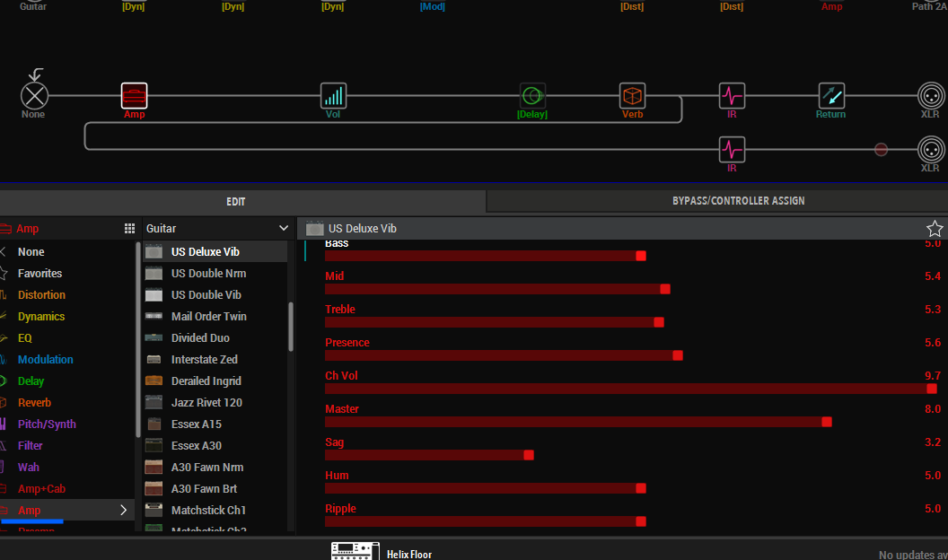Expand the Amp category arrow
Viewport: 948px width, 560px height.
pos(123,511)
